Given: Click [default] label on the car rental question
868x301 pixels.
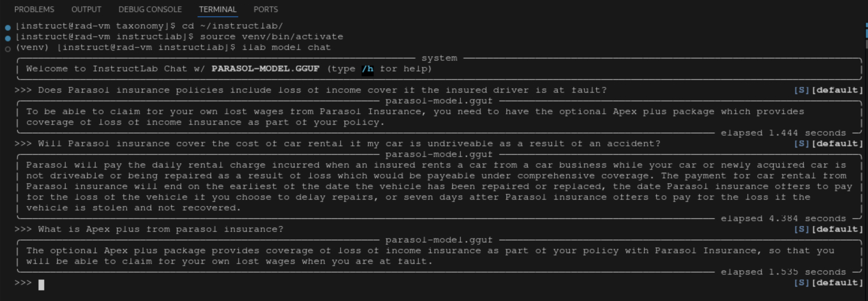Looking at the screenshot, I should 837,144.
